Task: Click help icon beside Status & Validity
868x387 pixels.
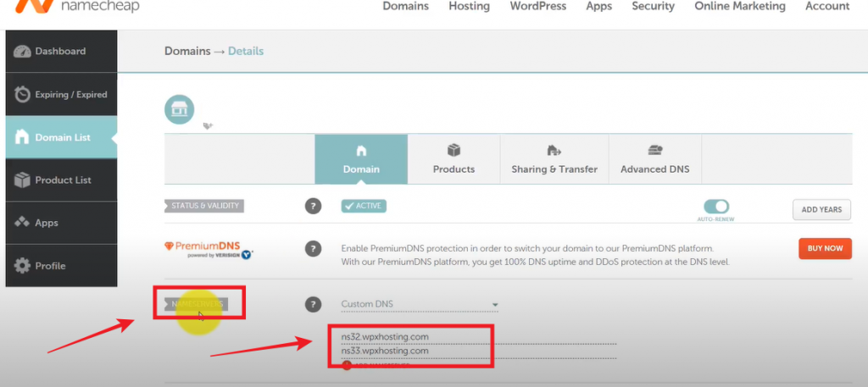Action: [x=314, y=207]
